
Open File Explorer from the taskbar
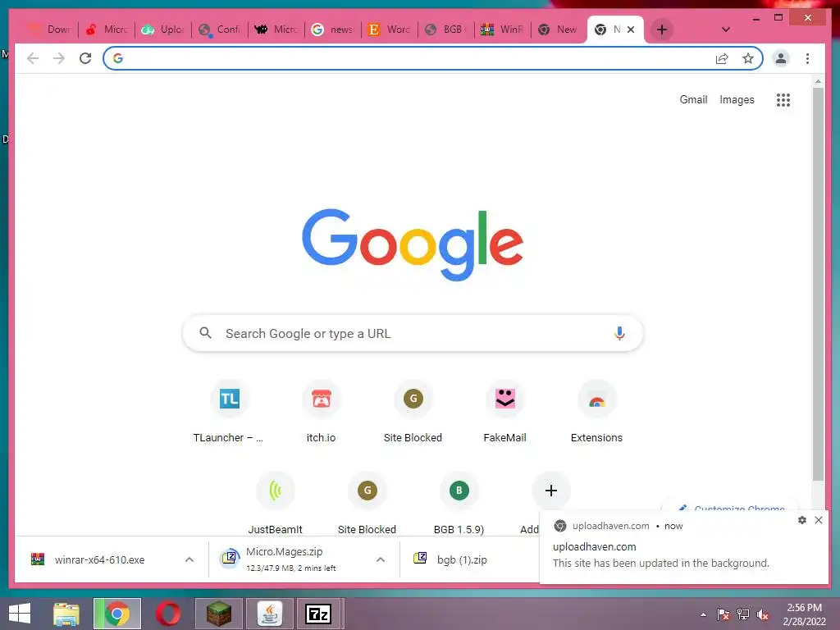coord(66,614)
